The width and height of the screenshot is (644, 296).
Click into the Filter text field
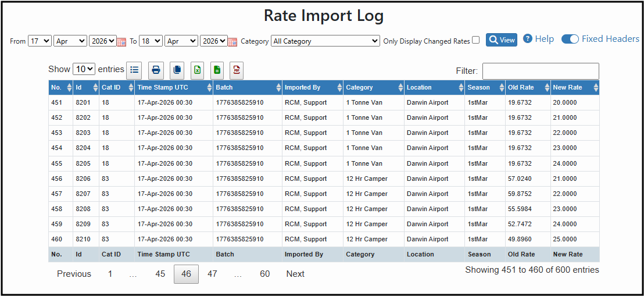tap(541, 71)
